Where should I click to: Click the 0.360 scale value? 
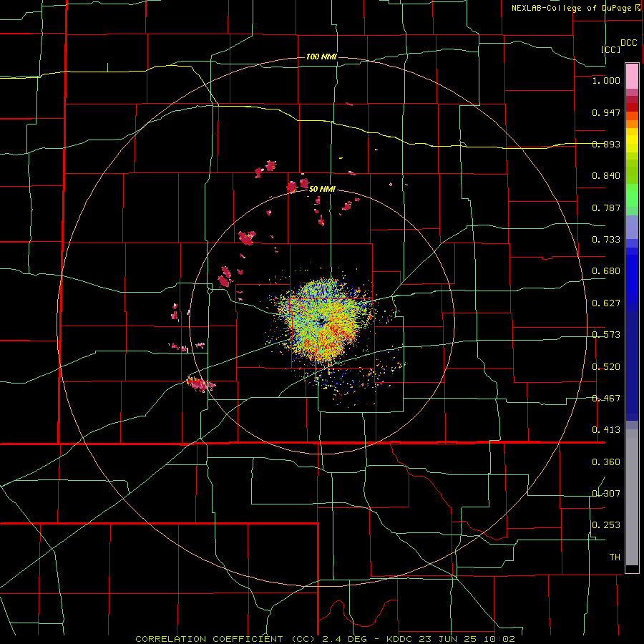pos(606,462)
